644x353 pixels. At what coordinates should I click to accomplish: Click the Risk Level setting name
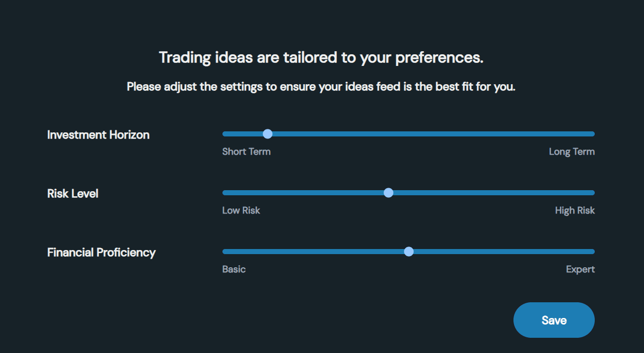pyautogui.click(x=73, y=194)
